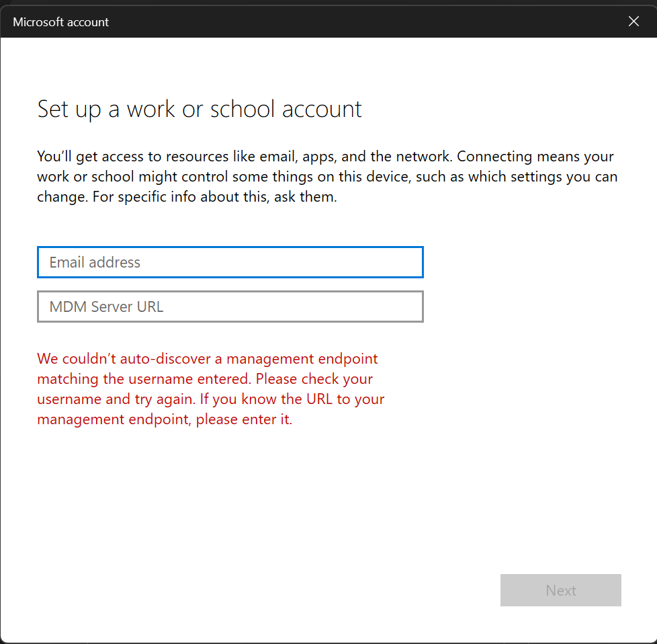This screenshot has width=657, height=644.
Task: Click the Next button
Action: [x=561, y=590]
